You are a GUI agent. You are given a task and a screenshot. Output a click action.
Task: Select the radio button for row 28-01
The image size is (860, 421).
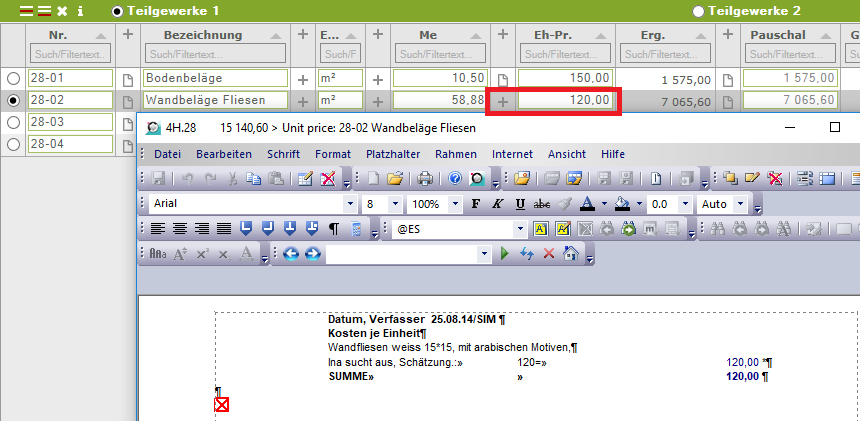click(x=13, y=78)
